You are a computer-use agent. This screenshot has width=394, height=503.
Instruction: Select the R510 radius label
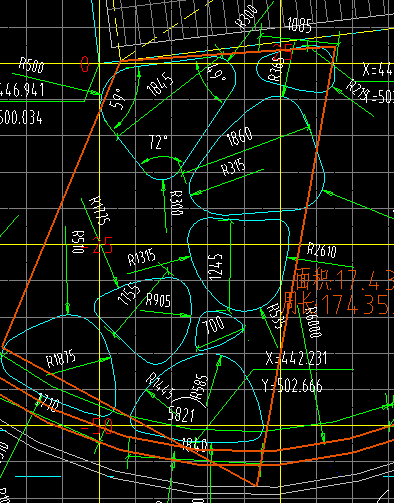tap(78, 242)
